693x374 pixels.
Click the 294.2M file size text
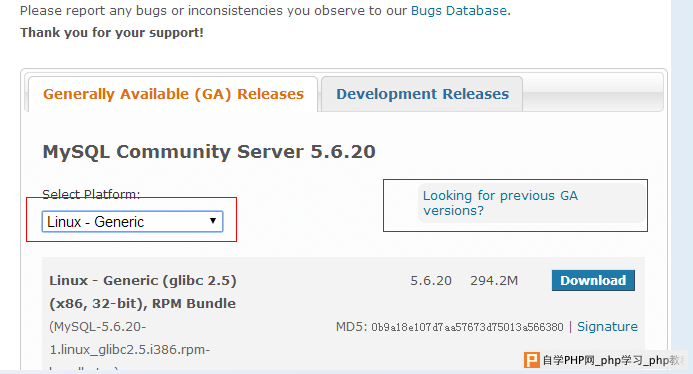click(494, 281)
